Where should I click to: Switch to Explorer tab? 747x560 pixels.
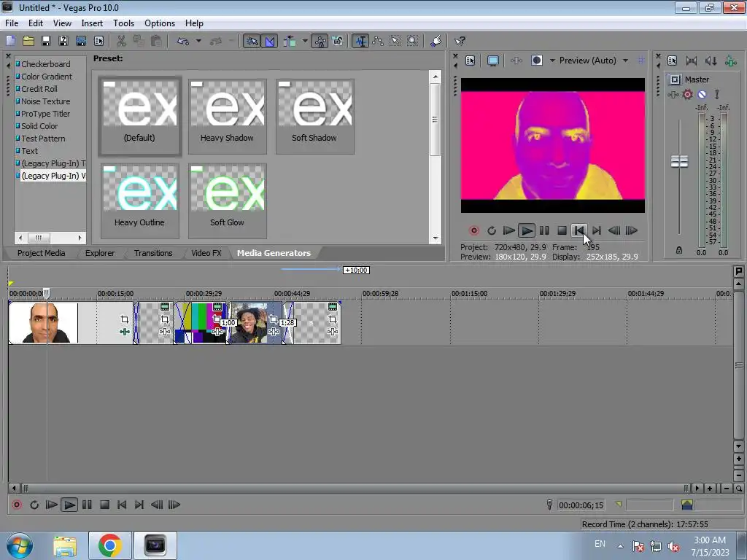point(99,253)
